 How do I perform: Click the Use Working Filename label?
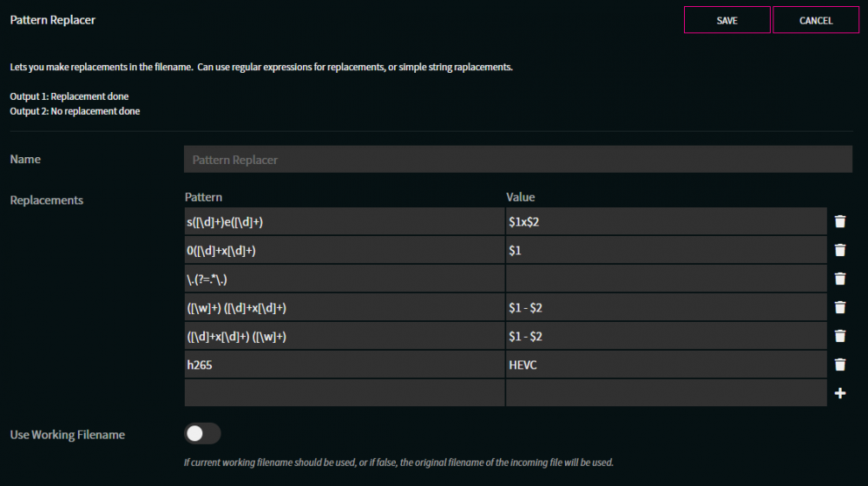[x=68, y=435]
